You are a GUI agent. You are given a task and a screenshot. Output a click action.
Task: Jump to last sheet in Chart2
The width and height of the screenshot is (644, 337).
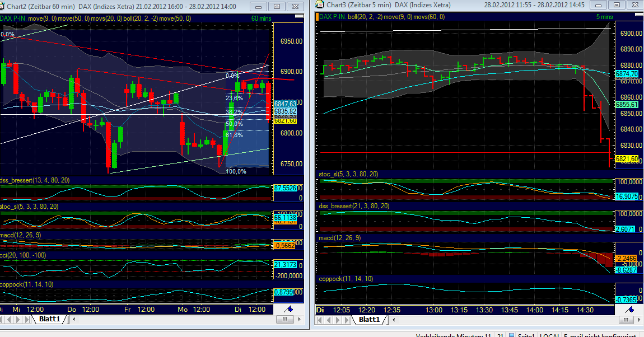click(x=27, y=319)
